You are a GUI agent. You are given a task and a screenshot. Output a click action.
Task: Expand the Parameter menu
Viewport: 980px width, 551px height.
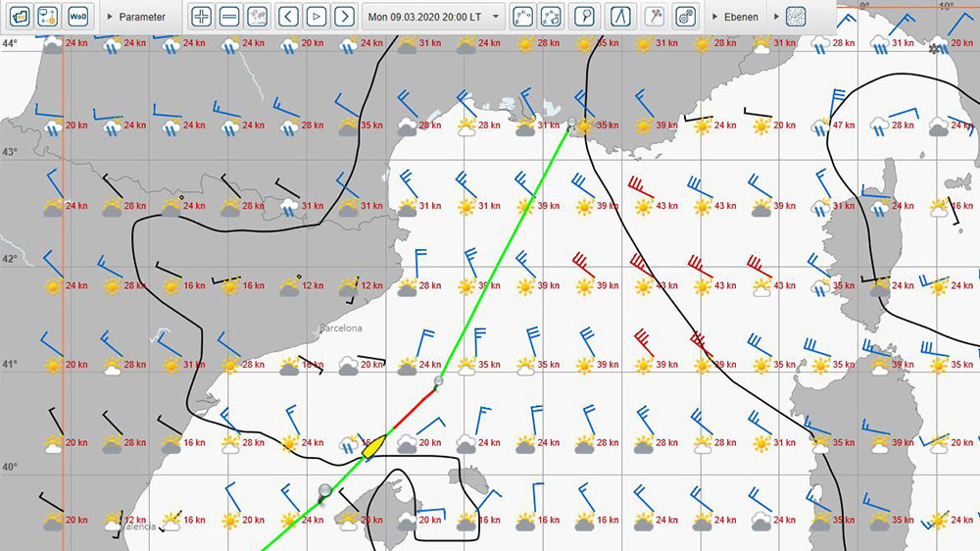pyautogui.click(x=135, y=17)
